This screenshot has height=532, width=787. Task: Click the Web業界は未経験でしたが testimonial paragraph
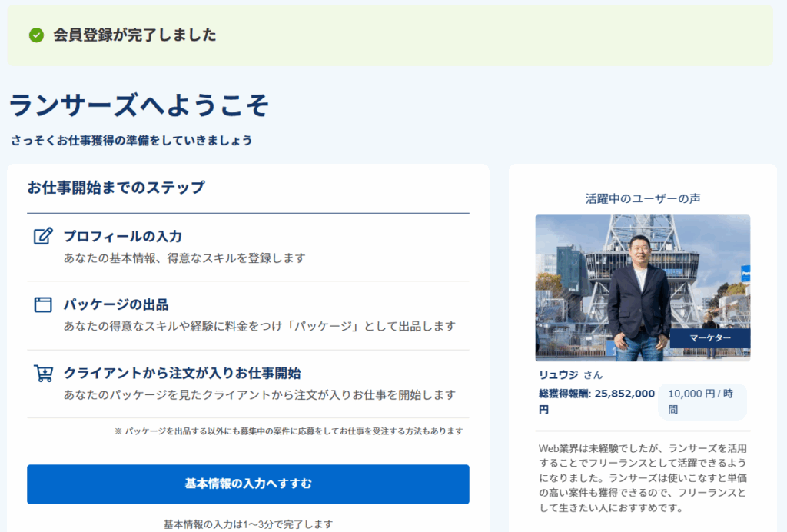(x=643, y=477)
